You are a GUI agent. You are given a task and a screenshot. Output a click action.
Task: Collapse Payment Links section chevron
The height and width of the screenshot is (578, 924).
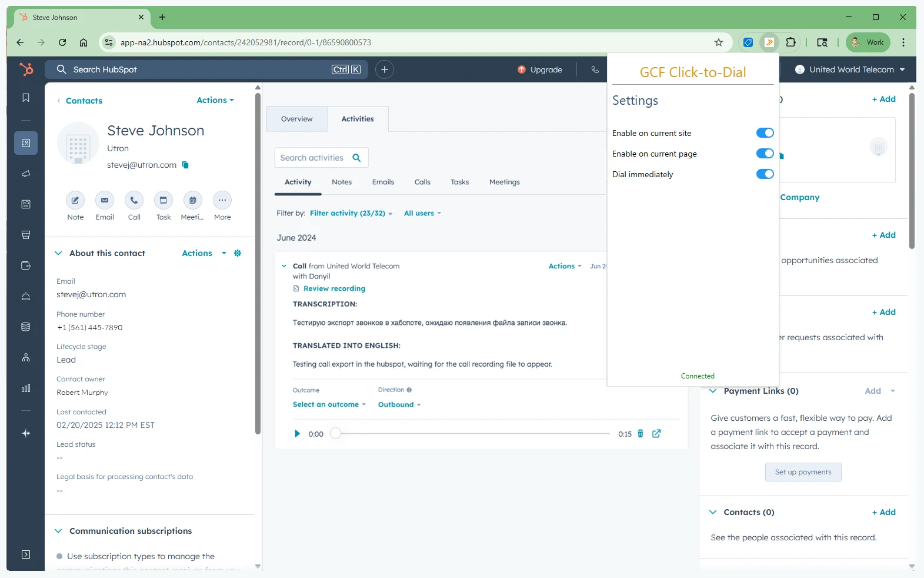[x=713, y=391]
